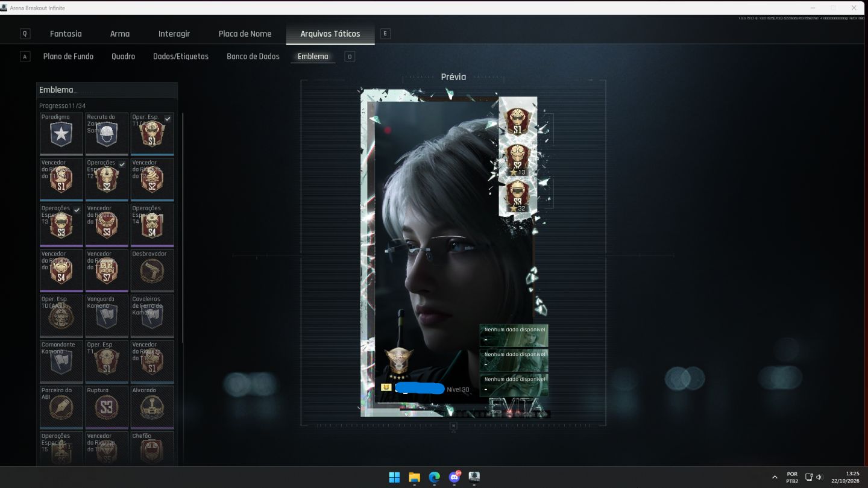Viewport: 868px width, 488px height.
Task: Open the Quadro sub-tab
Action: tap(123, 57)
